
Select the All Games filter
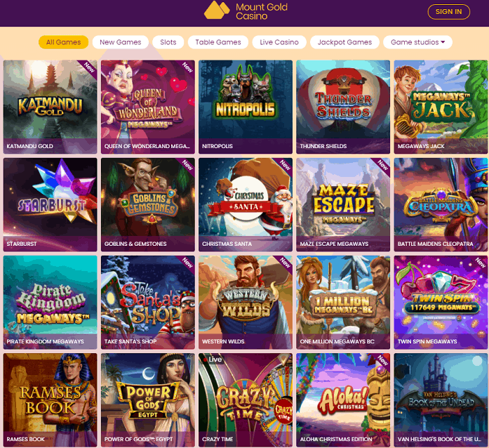point(63,42)
